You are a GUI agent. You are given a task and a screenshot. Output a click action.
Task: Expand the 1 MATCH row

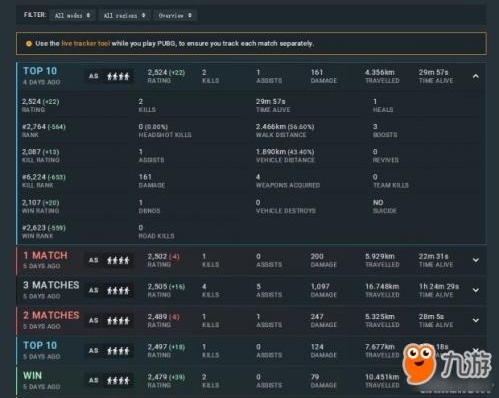click(x=476, y=260)
